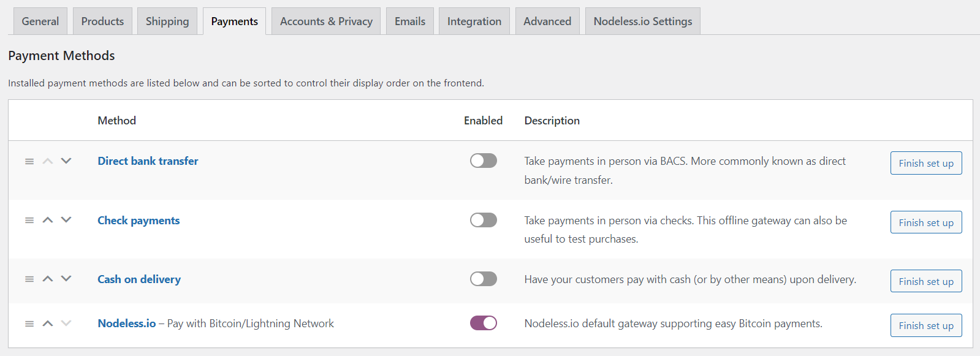The height and width of the screenshot is (356, 980).
Task: Move Nodeless.io gateway up one position
Action: coord(48,324)
